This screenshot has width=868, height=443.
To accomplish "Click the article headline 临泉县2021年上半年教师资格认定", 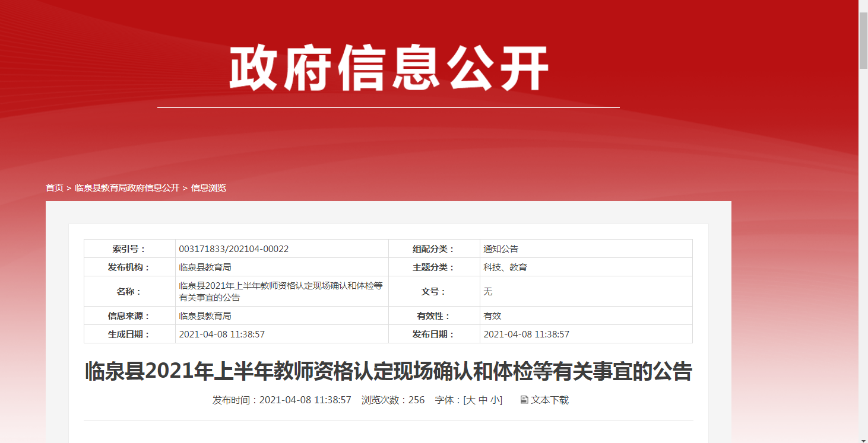I will 389,372.
